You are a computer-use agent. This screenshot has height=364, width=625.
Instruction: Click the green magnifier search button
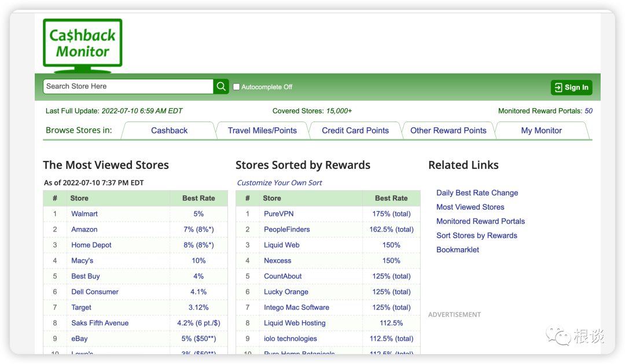point(221,87)
